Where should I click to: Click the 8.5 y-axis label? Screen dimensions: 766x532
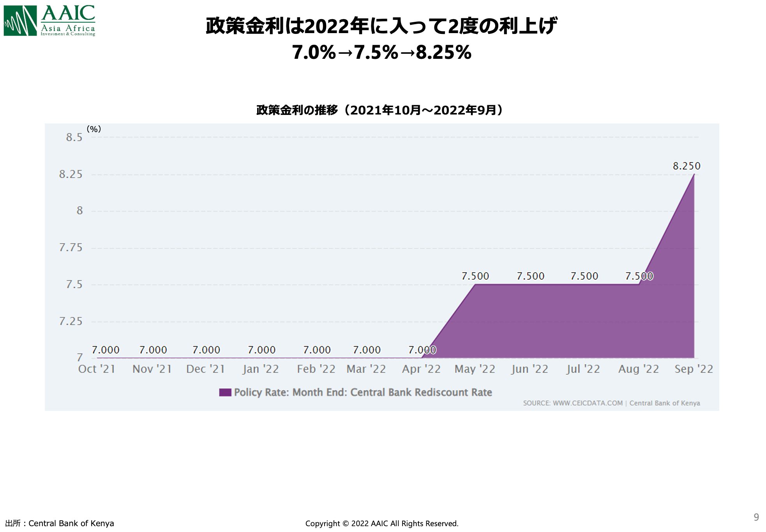(74, 137)
